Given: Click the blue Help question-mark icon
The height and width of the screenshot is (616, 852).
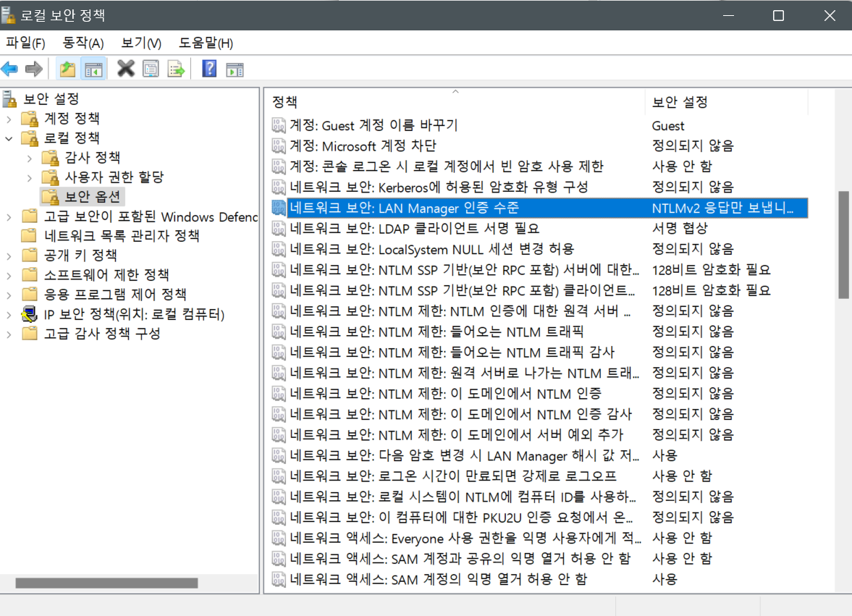Looking at the screenshot, I should (209, 69).
